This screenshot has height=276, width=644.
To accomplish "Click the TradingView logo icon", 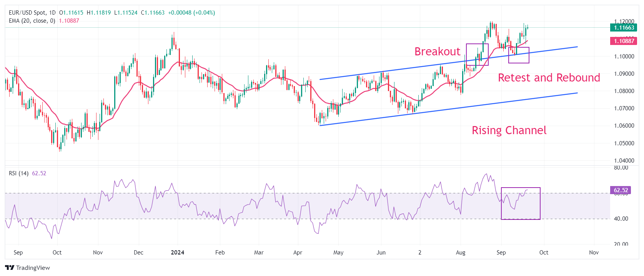I will (x=10, y=268).
